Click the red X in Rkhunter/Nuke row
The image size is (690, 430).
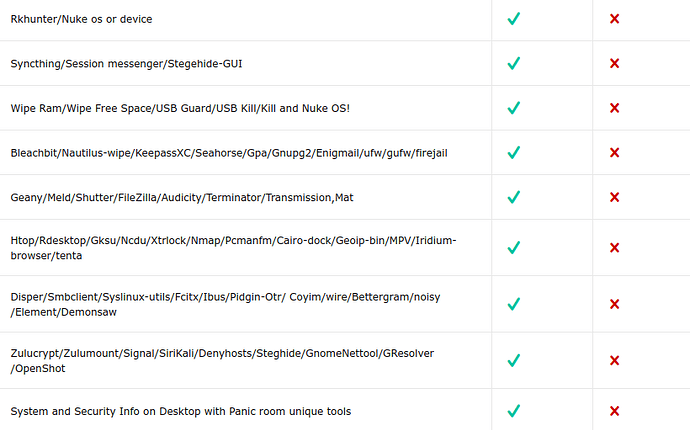tap(614, 19)
